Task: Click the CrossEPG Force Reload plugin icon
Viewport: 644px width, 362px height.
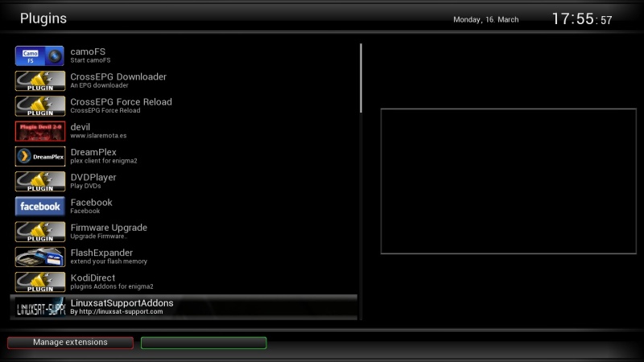Action: click(39, 106)
